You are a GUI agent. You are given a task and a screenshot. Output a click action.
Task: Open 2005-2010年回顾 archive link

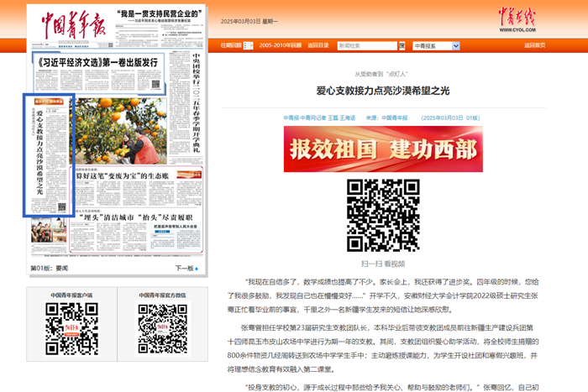pos(281,45)
